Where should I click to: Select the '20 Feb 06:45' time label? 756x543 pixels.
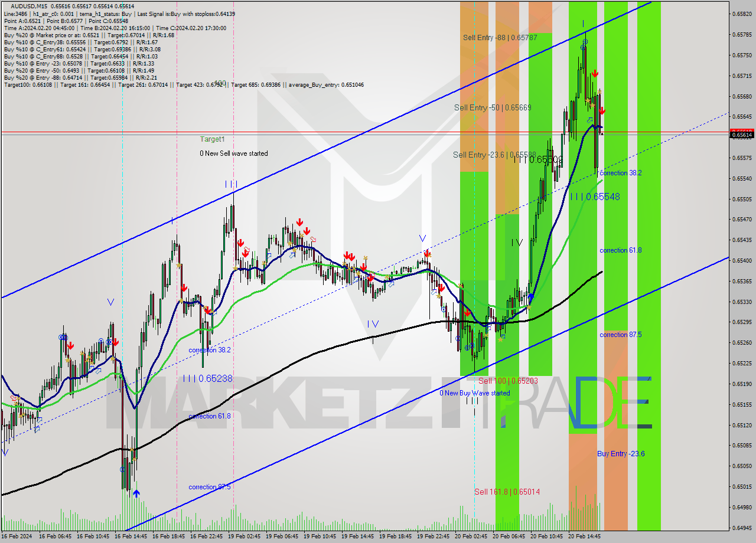point(509,537)
